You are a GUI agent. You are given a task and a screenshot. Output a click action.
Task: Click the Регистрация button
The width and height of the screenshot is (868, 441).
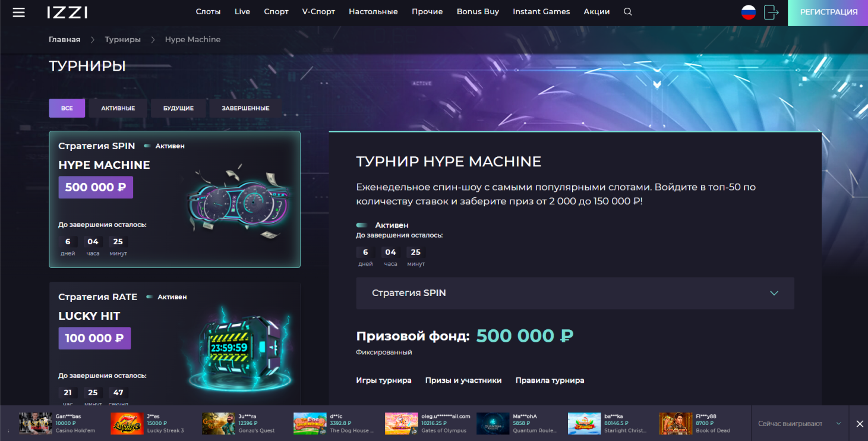point(828,12)
